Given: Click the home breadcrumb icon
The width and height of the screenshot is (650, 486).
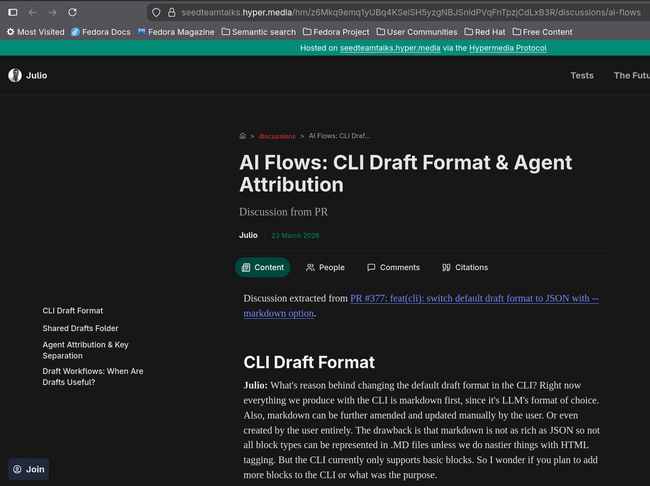Looking at the screenshot, I should pos(243,135).
